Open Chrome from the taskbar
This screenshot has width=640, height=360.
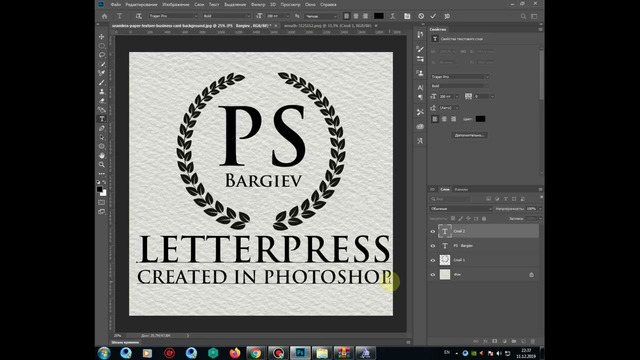tap(256, 353)
